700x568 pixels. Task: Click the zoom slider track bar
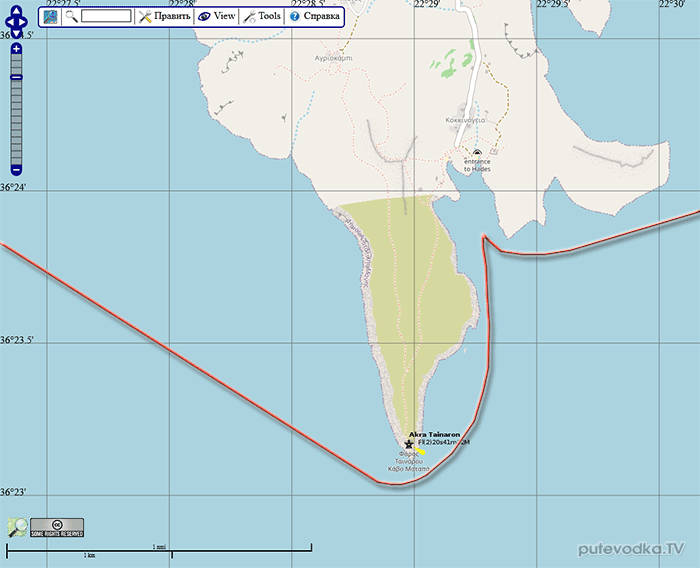tap(16, 109)
